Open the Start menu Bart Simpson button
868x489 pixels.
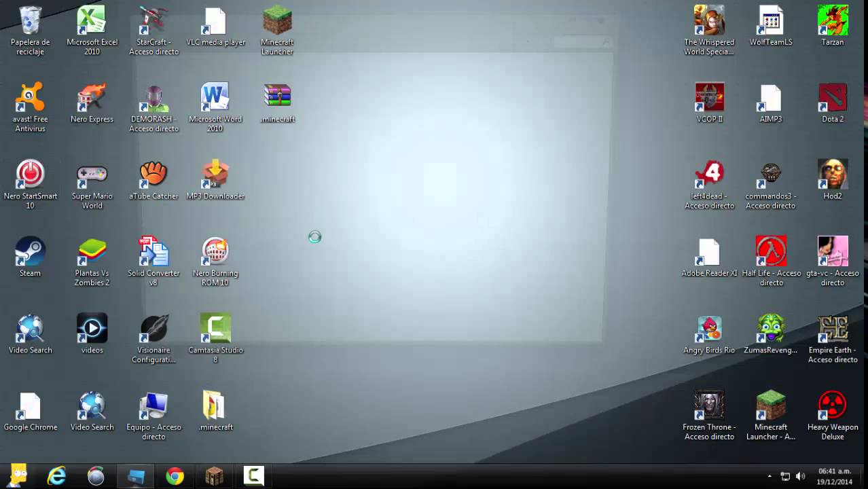tap(18, 476)
